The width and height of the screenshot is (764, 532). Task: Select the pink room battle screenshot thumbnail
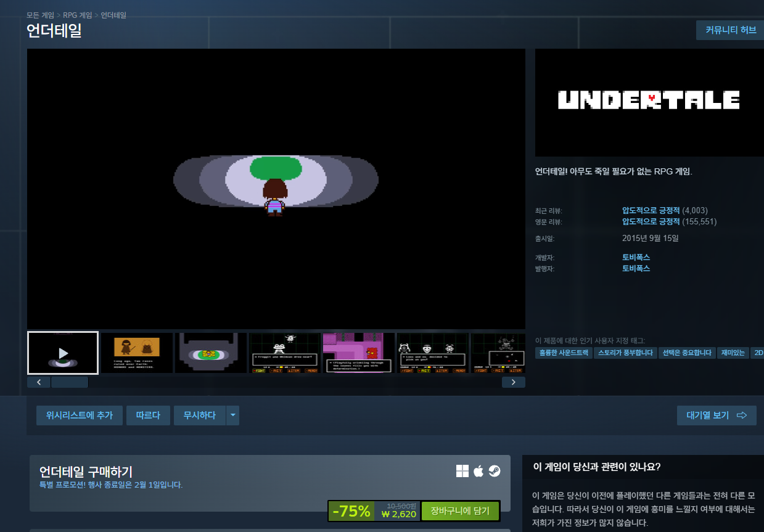(x=358, y=352)
